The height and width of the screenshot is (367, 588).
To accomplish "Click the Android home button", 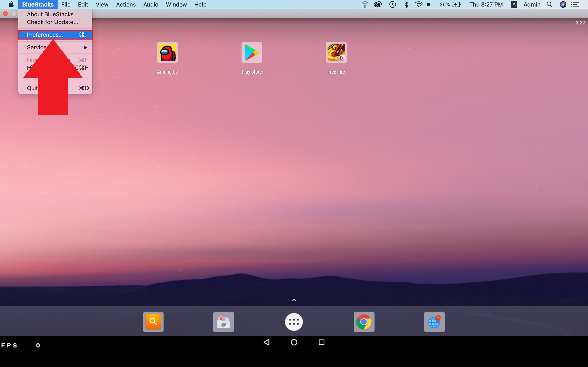I will point(294,343).
